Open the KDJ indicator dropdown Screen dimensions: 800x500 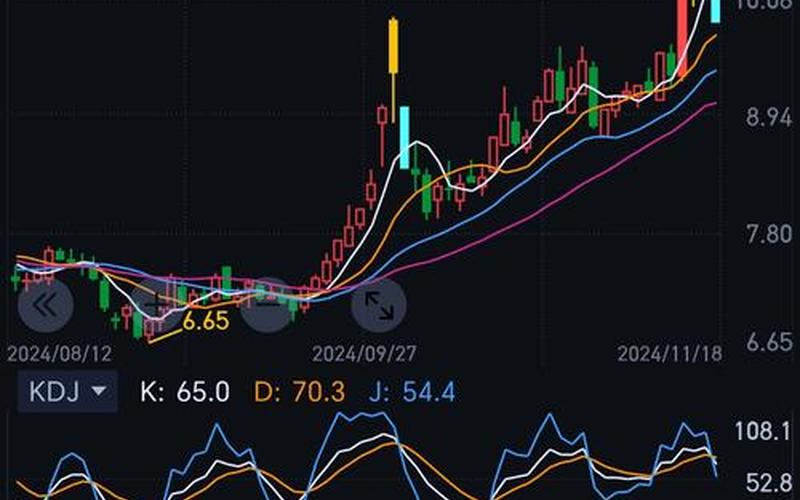tap(67, 391)
